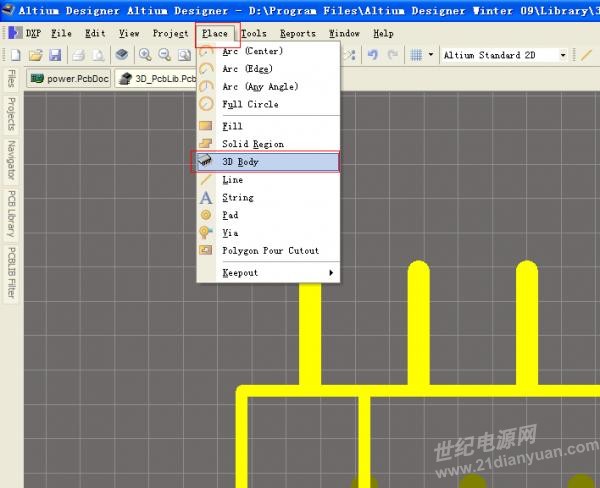The width and height of the screenshot is (600, 488).
Task: Click the New document toolbar icon
Action: 16,55
